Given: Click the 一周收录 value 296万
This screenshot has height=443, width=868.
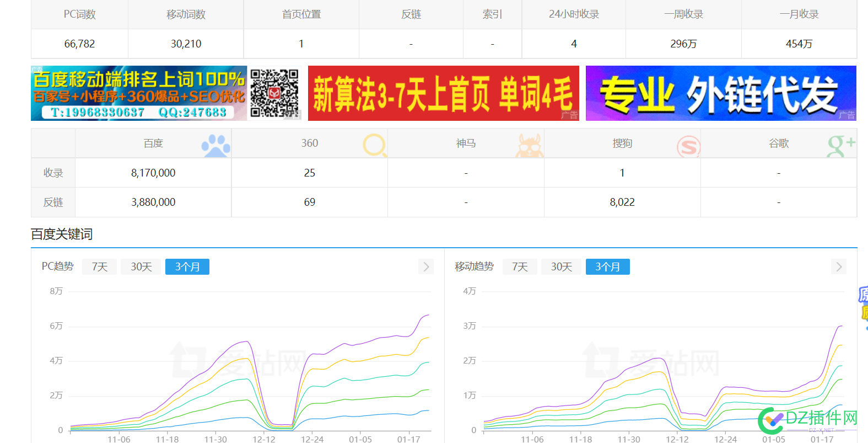Looking at the screenshot, I should tap(683, 44).
